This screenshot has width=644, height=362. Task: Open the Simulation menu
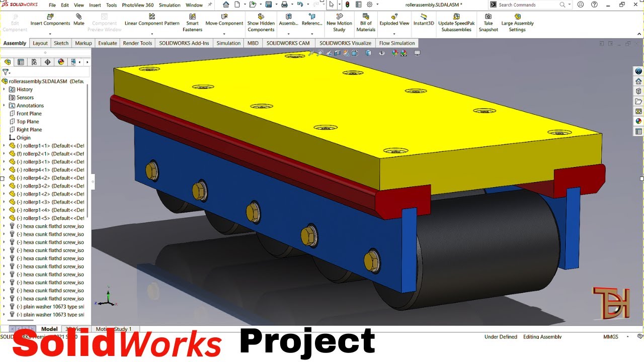tap(170, 5)
